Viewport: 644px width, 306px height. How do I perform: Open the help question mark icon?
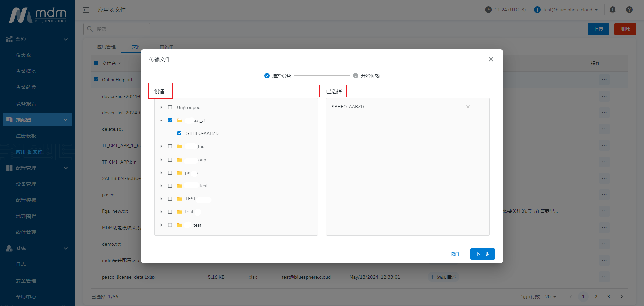coord(629,10)
